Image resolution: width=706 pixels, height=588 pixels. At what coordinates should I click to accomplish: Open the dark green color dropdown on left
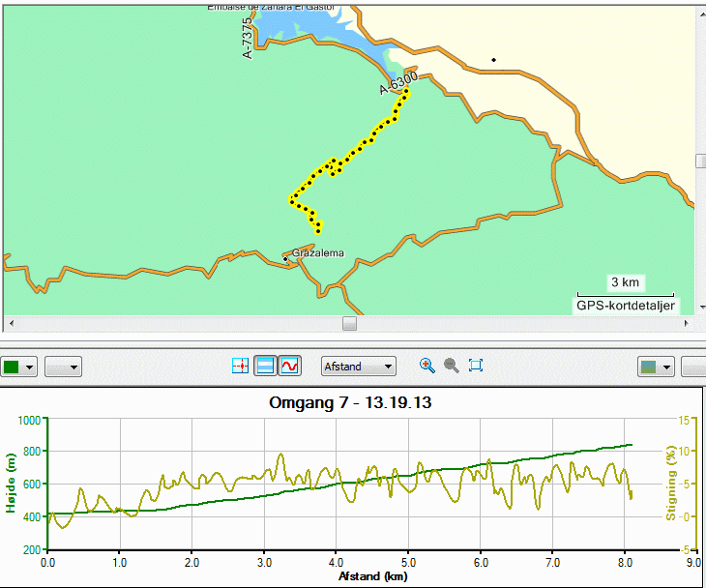18,367
